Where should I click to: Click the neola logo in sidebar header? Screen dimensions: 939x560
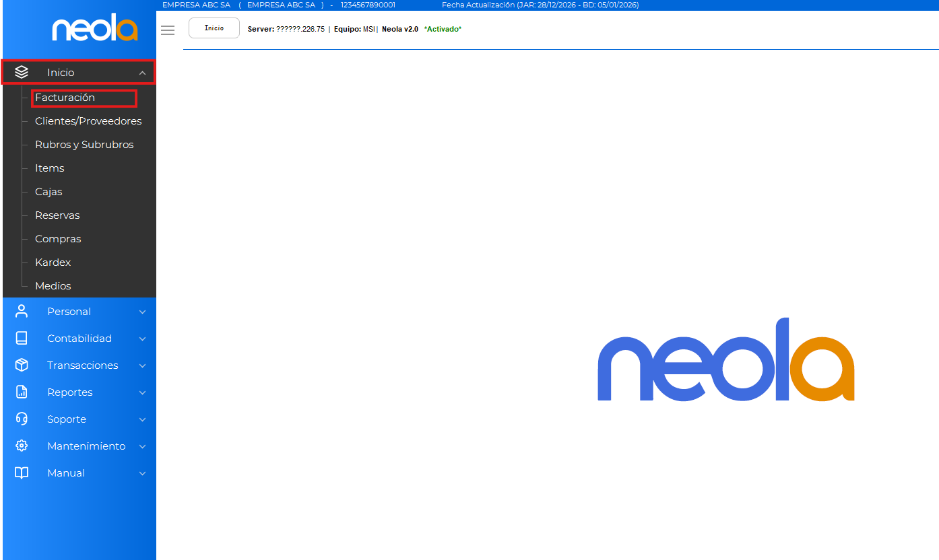click(95, 30)
